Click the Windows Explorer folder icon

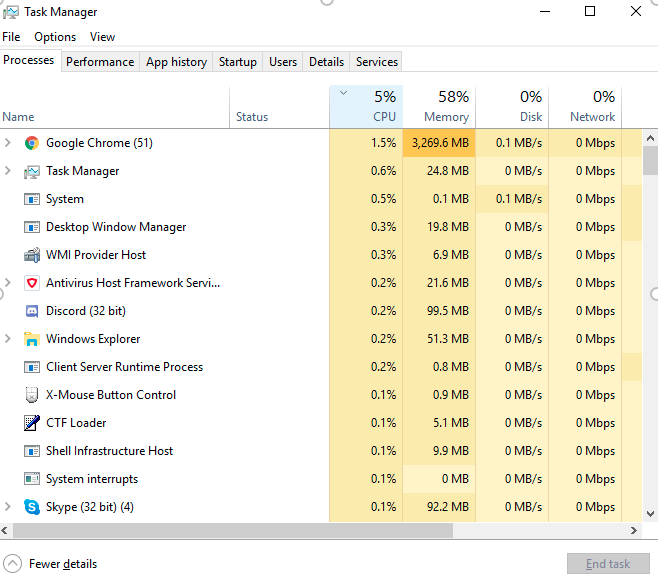32,339
